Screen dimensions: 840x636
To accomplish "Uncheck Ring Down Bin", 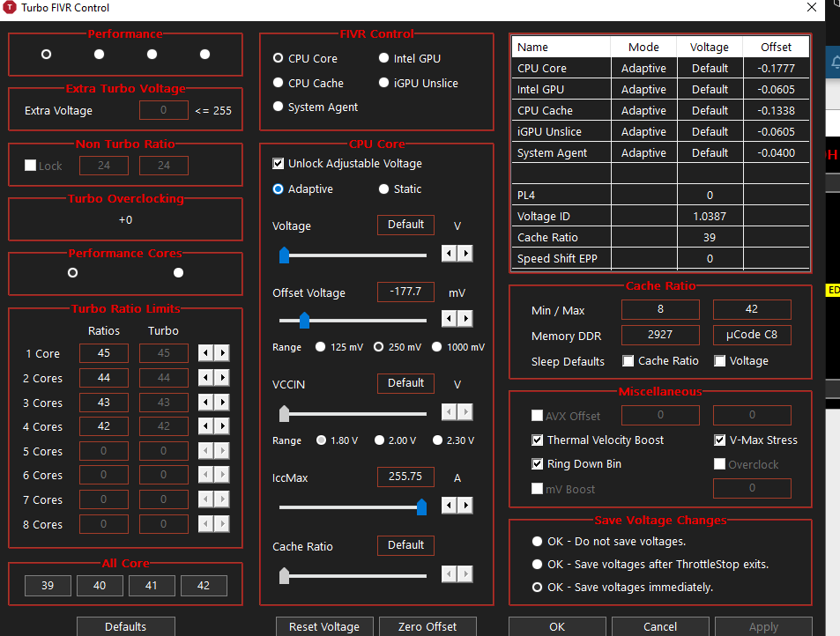I will tap(537, 463).
